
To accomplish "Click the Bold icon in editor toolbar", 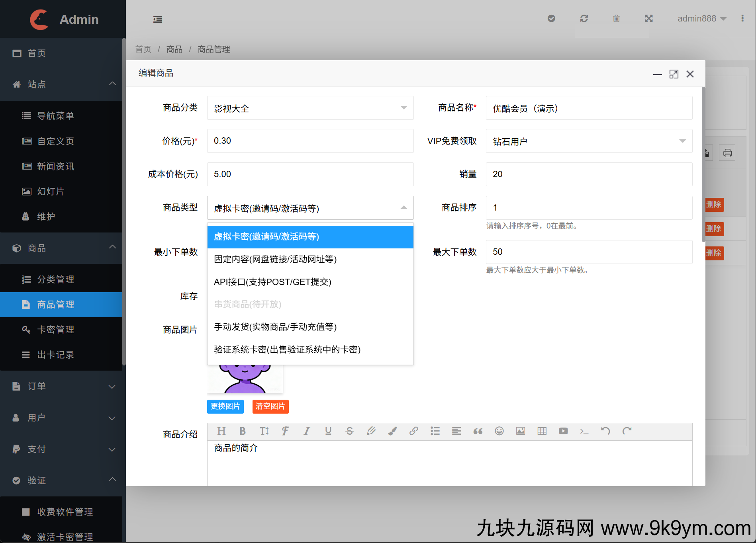I will [242, 431].
